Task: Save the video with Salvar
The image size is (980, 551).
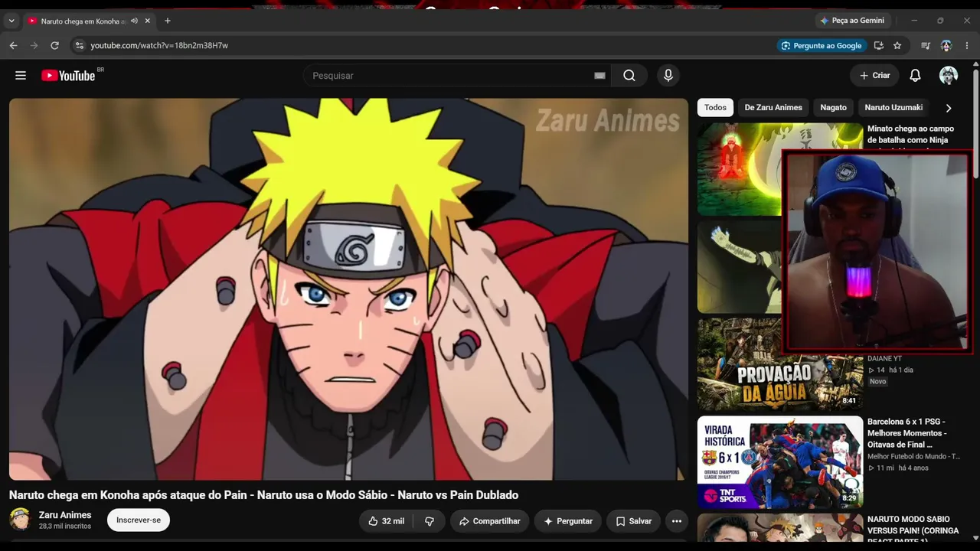Action: coord(634,521)
